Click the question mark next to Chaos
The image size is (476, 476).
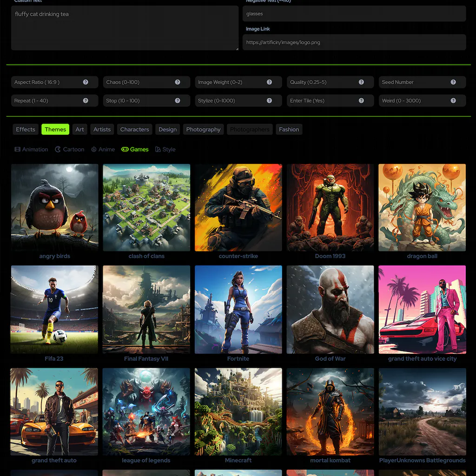[x=178, y=82]
